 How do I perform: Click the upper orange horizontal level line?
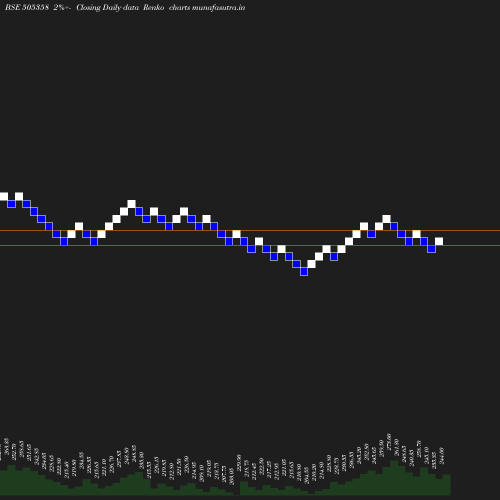pos(250,230)
